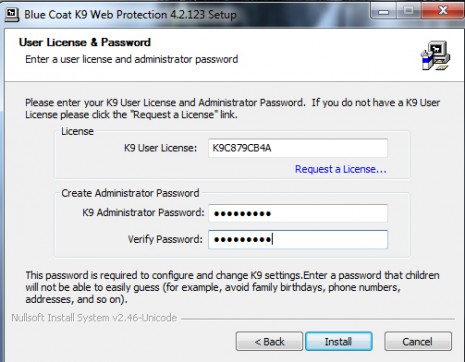Click the installer icon in the title bar
The image size is (465, 362).
pyautogui.click(x=12, y=15)
